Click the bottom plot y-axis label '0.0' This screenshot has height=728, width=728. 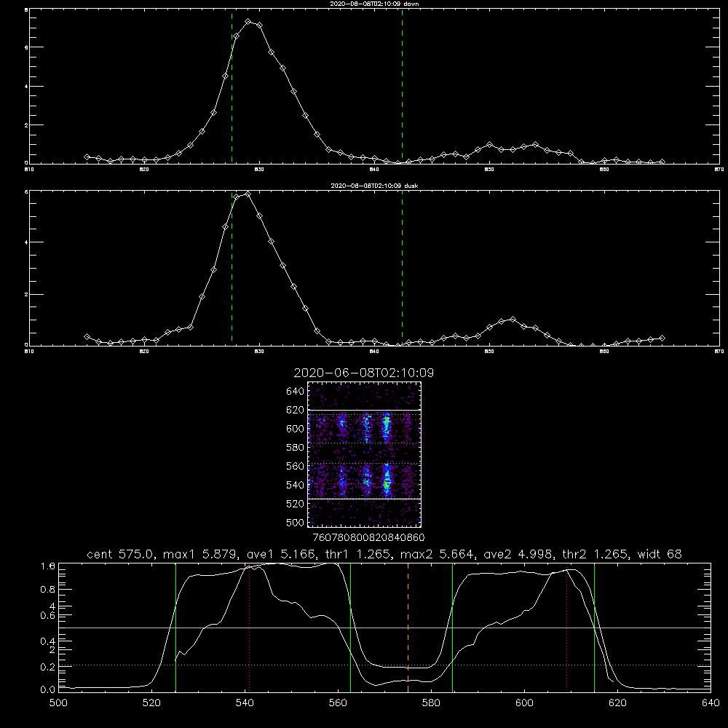[48, 689]
